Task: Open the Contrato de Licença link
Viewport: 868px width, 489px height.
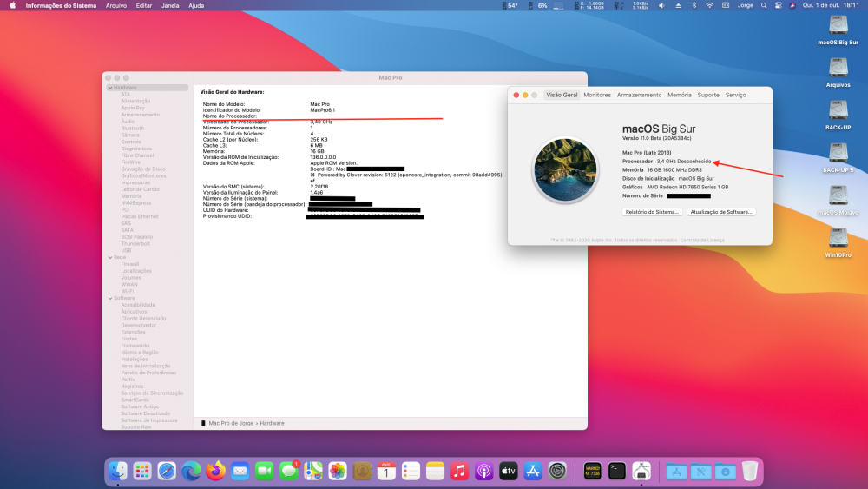Action: tap(702, 241)
